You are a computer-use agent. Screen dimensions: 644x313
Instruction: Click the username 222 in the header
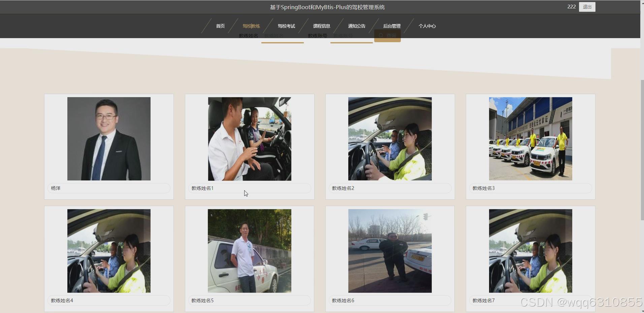click(x=572, y=7)
